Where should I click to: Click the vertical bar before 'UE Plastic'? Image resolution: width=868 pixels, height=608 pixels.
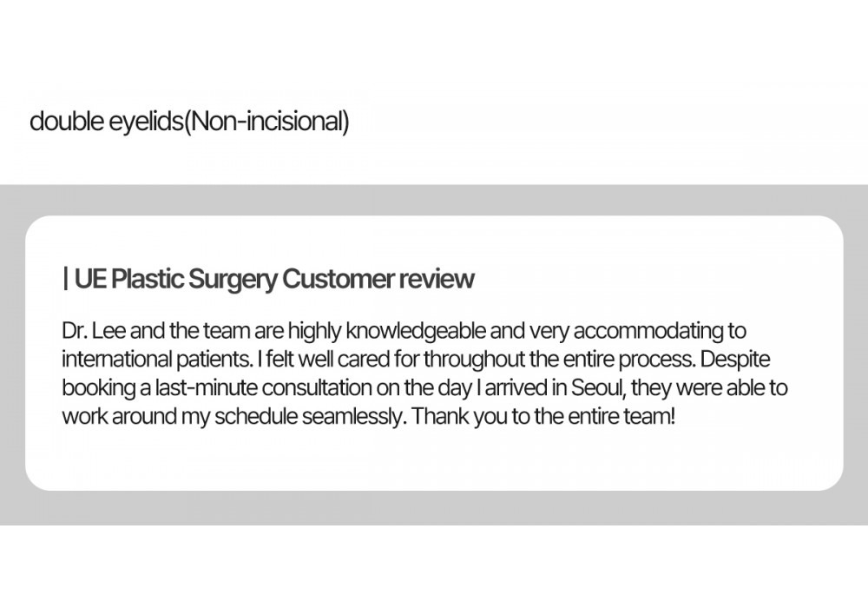tap(66, 278)
